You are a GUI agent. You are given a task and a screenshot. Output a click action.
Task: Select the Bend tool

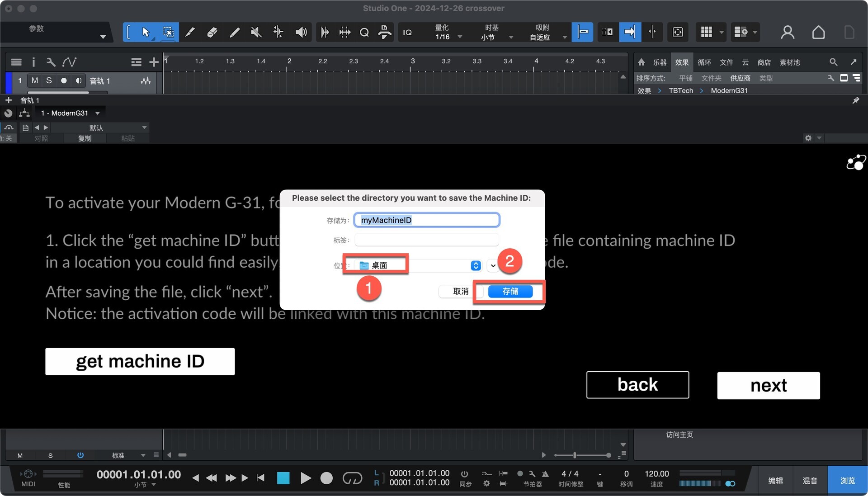(278, 32)
